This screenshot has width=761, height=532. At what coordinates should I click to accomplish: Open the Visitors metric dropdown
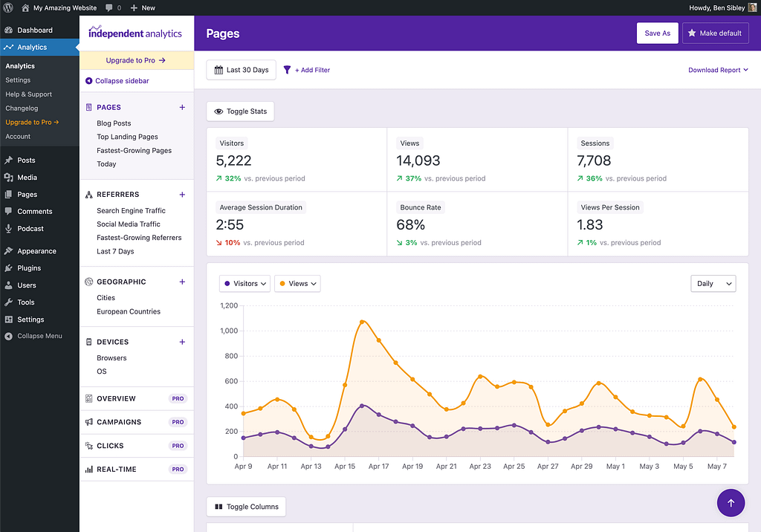coord(245,284)
